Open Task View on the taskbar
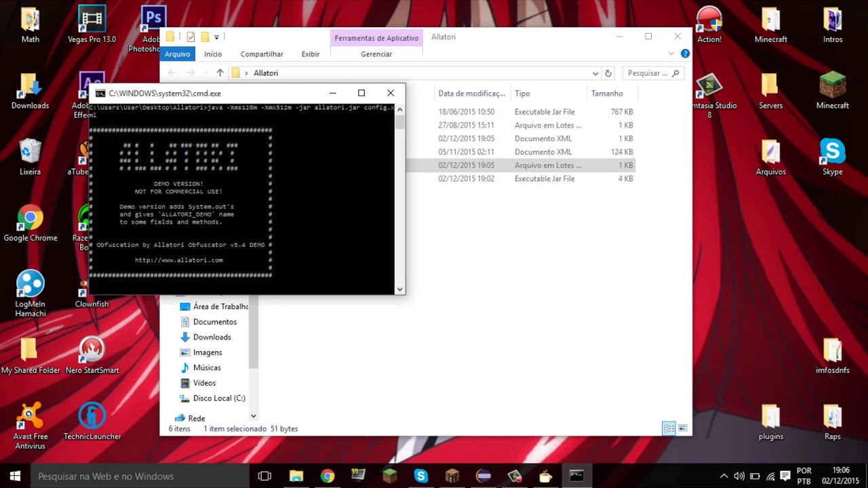Image resolution: width=868 pixels, height=488 pixels. click(264, 476)
